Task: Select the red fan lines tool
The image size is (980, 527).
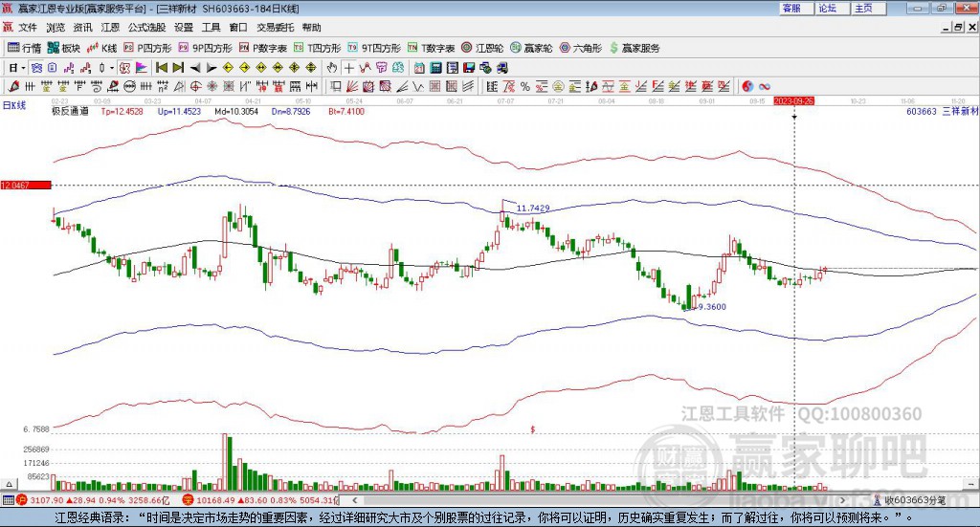Action: tap(354, 86)
